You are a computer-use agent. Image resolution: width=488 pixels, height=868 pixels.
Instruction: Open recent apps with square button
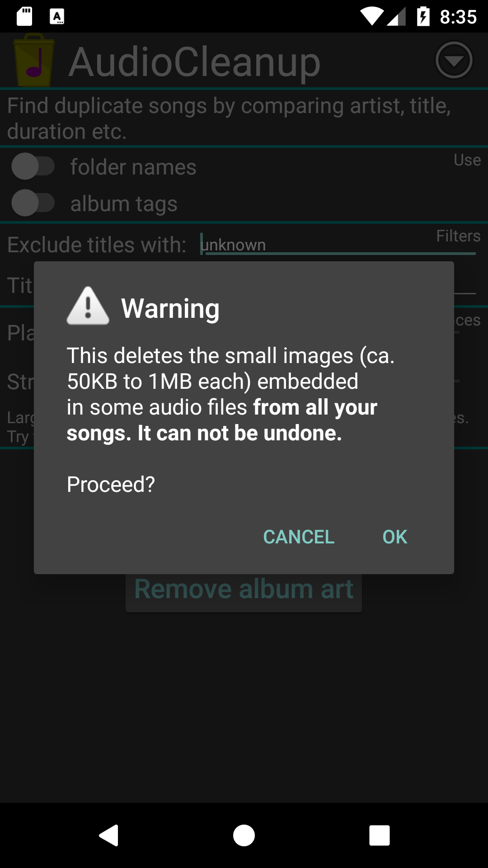tap(380, 835)
